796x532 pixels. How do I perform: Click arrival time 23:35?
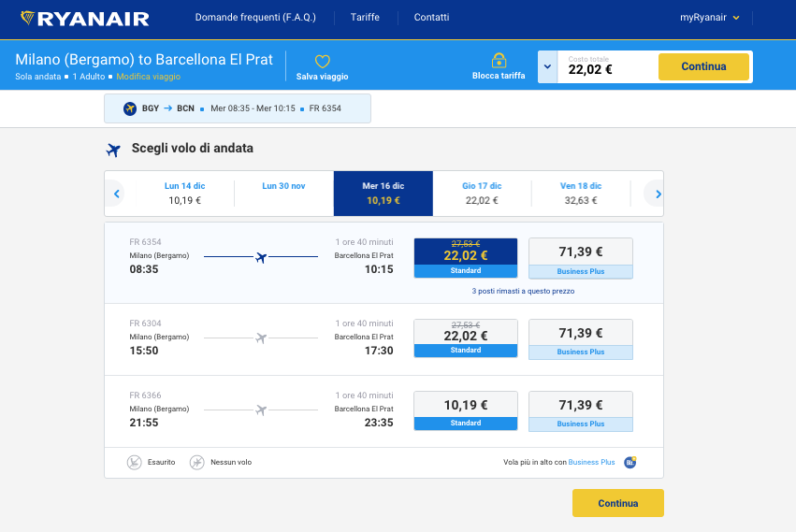pos(379,423)
